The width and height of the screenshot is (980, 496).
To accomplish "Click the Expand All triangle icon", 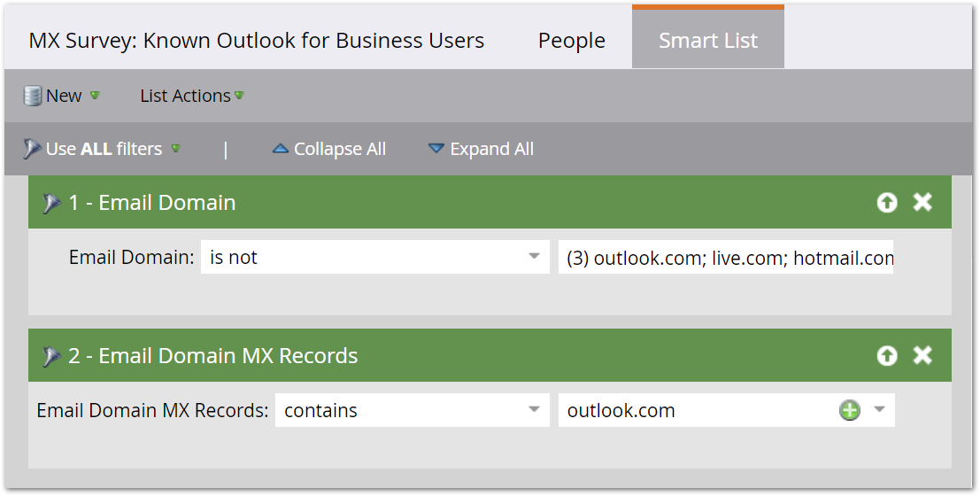I will point(436,149).
